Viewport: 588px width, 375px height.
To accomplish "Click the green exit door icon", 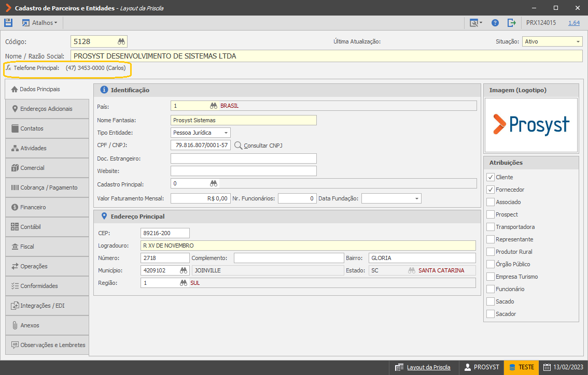I will tap(511, 23).
